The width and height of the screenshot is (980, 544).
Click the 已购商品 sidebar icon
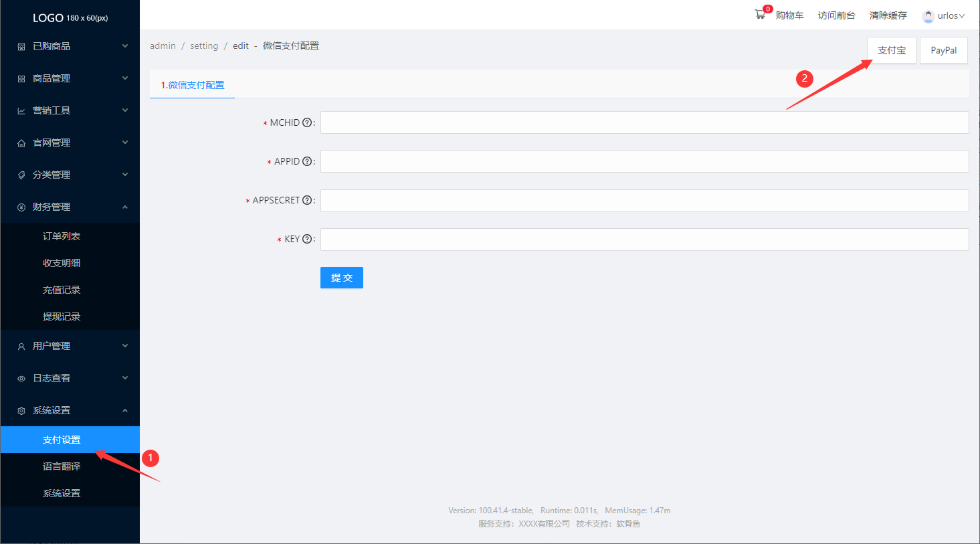[21, 47]
